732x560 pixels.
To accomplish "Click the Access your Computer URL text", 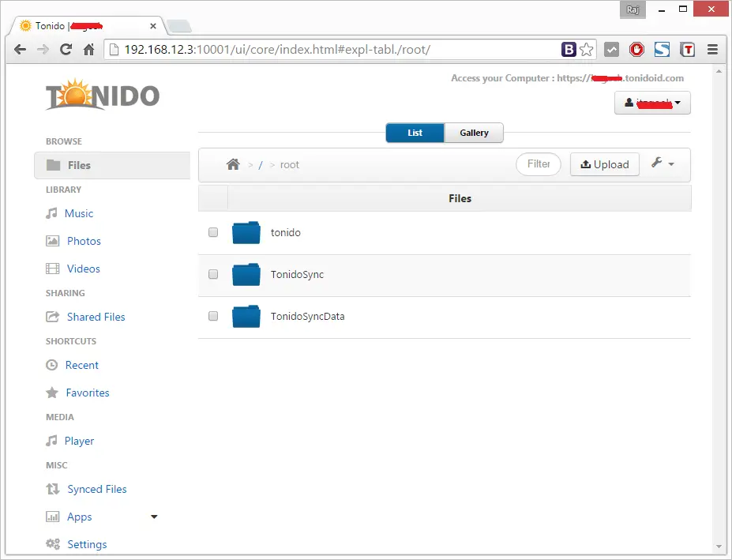I will [x=567, y=78].
